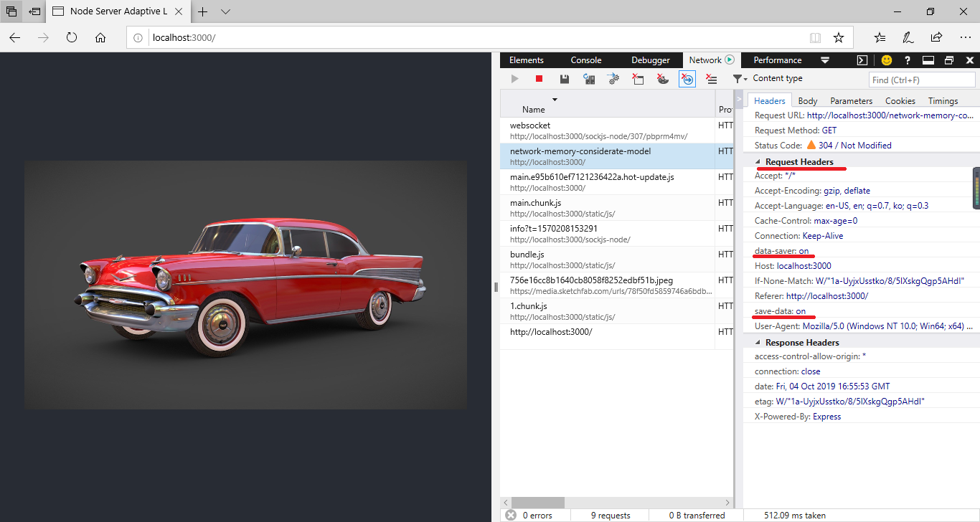Toggle the console drawer open
980x522 pixels.
point(861,60)
